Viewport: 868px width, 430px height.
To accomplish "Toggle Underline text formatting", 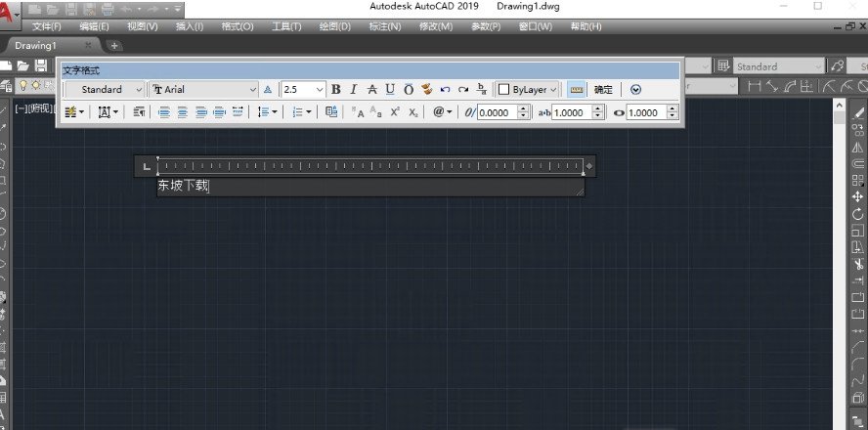I will 390,89.
